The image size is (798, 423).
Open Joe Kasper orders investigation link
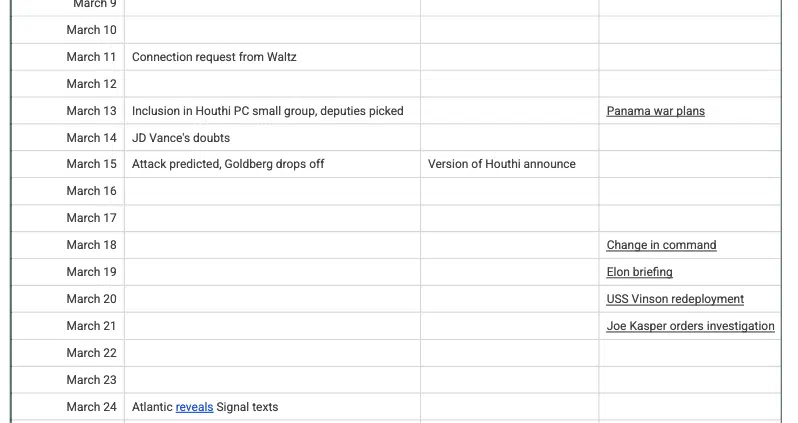[x=690, y=326]
